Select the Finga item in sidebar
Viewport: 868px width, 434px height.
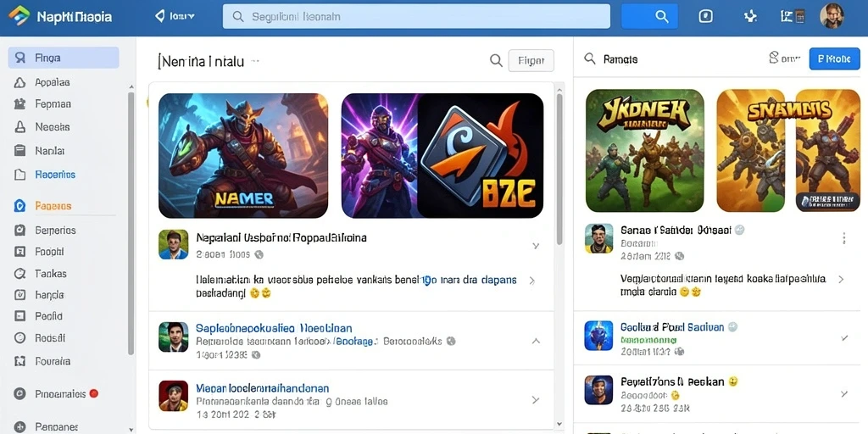pos(64,58)
